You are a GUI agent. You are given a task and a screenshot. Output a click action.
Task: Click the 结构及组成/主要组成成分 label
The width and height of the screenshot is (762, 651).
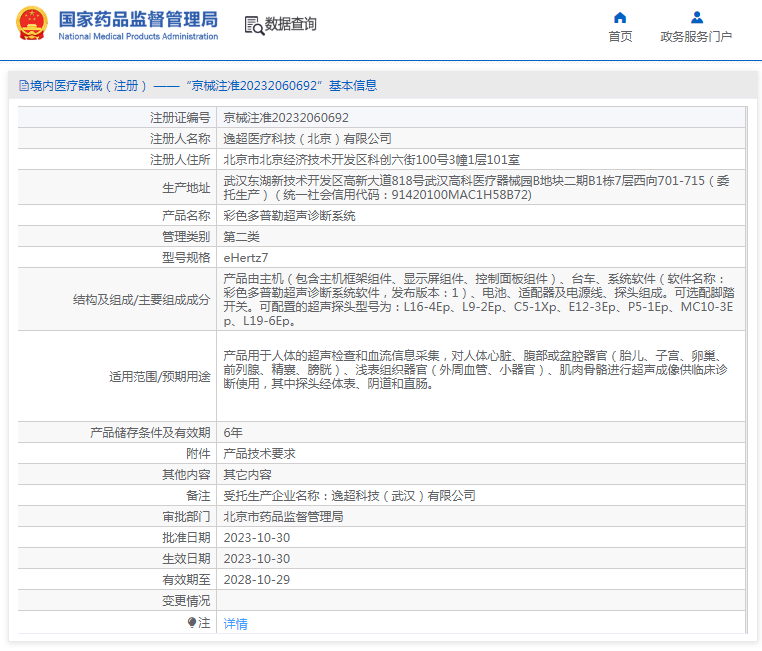[141, 300]
